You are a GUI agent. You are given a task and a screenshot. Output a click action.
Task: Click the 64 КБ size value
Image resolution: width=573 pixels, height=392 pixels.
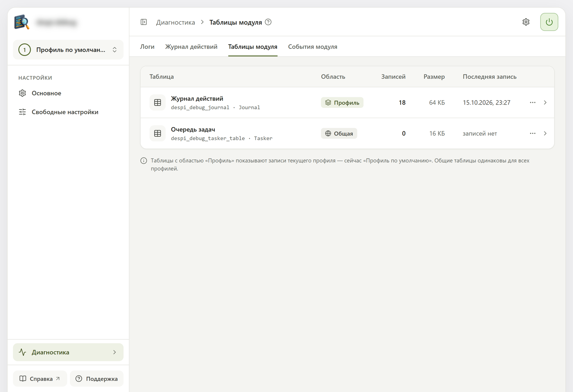click(437, 103)
